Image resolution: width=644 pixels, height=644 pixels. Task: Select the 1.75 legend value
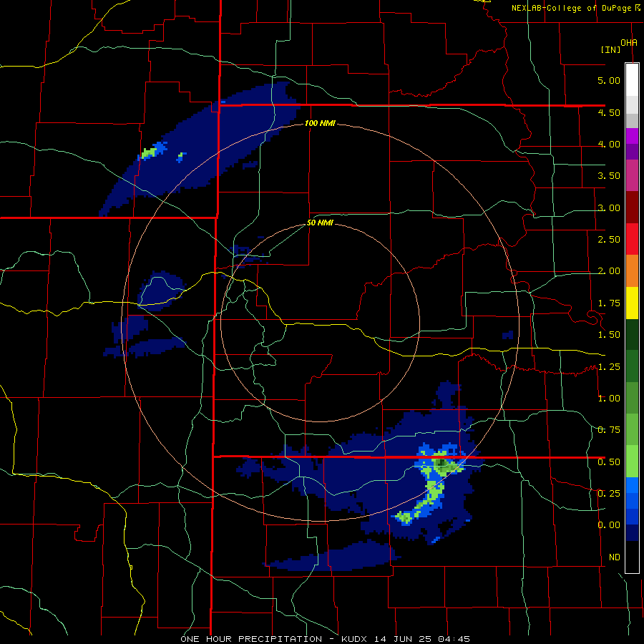click(x=609, y=303)
